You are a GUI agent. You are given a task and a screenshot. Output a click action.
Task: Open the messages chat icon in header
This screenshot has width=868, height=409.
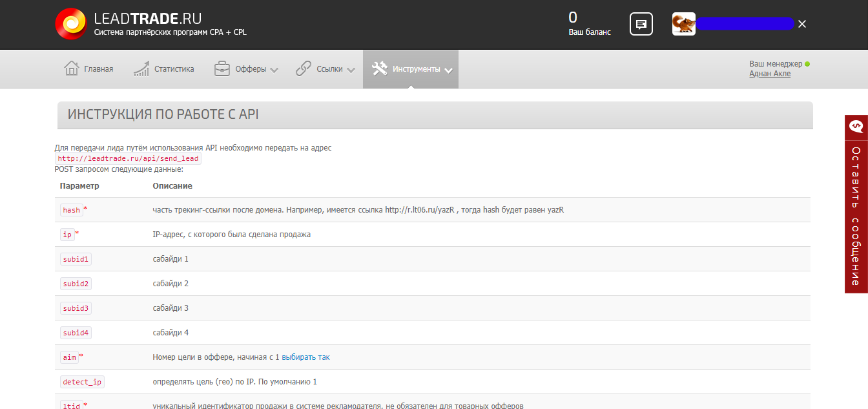click(x=641, y=25)
